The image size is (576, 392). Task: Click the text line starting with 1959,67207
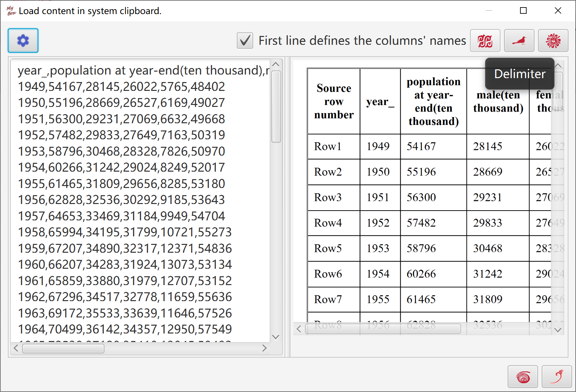tap(125, 248)
